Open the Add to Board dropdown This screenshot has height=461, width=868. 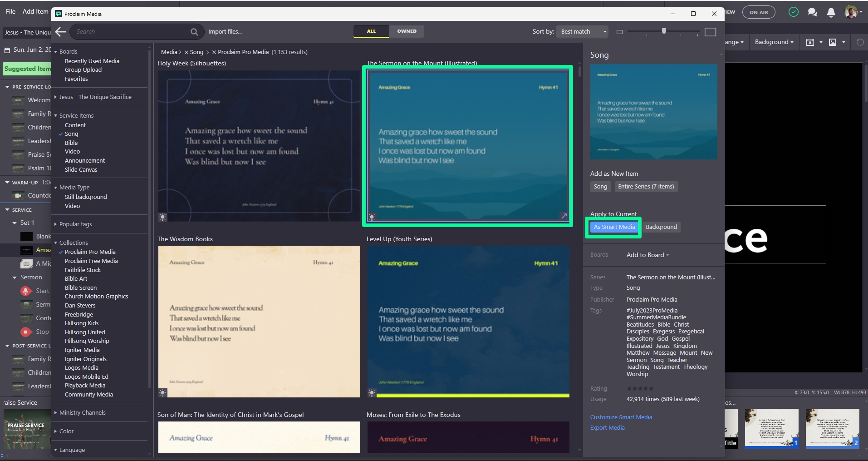click(x=647, y=255)
